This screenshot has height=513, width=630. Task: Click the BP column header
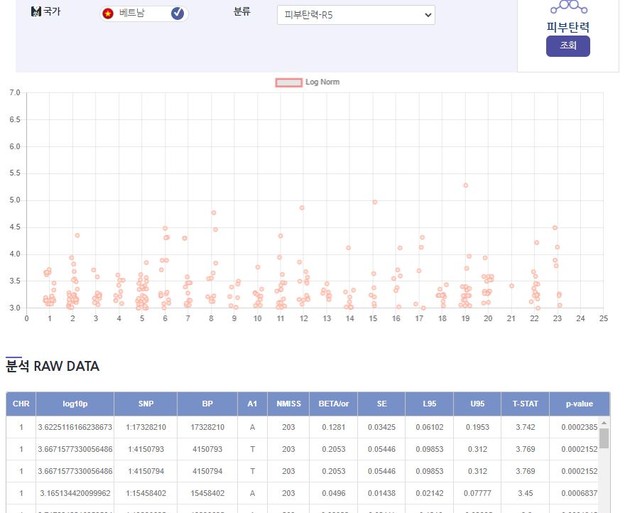[x=207, y=404]
